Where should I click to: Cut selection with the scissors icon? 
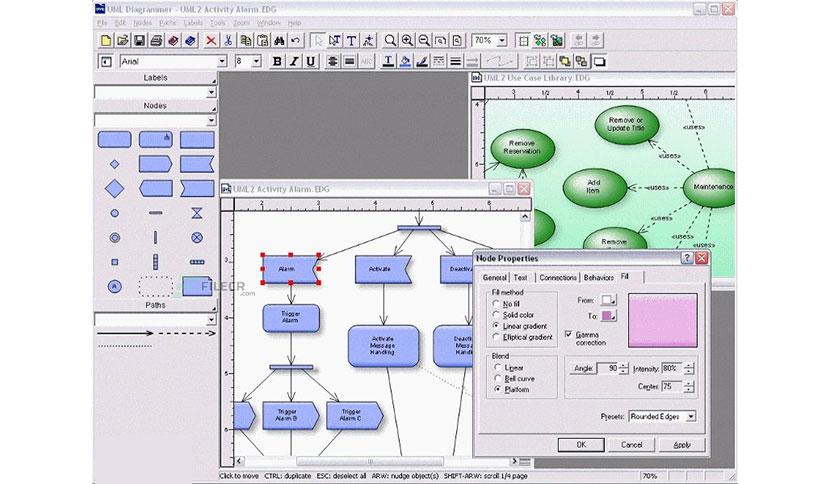point(228,41)
